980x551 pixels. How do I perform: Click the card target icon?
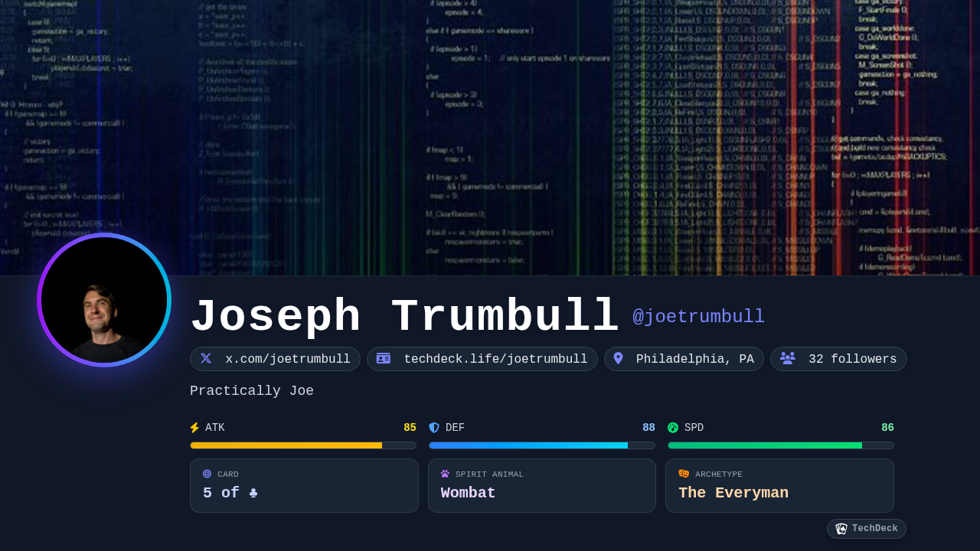(x=207, y=474)
